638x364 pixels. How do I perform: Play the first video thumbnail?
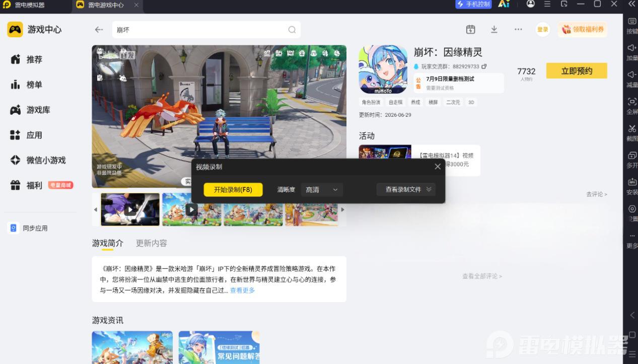click(x=130, y=209)
